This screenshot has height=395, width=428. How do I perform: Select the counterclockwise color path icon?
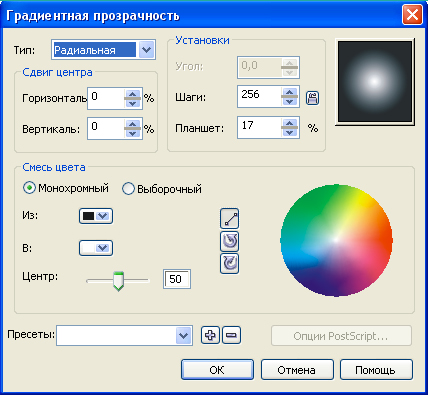coord(229,241)
